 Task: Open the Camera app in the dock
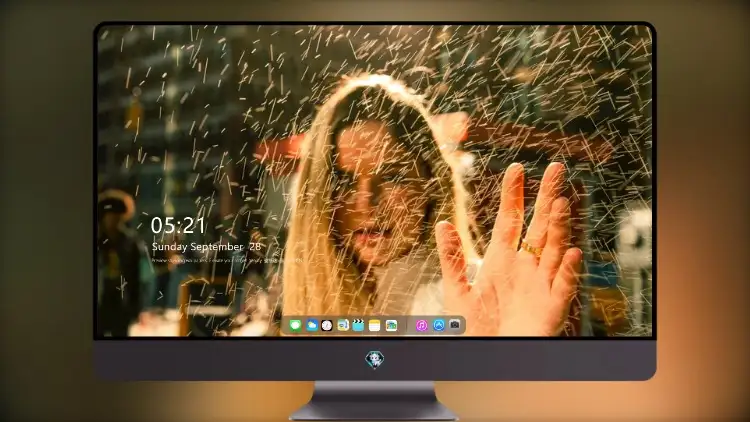tap(455, 325)
